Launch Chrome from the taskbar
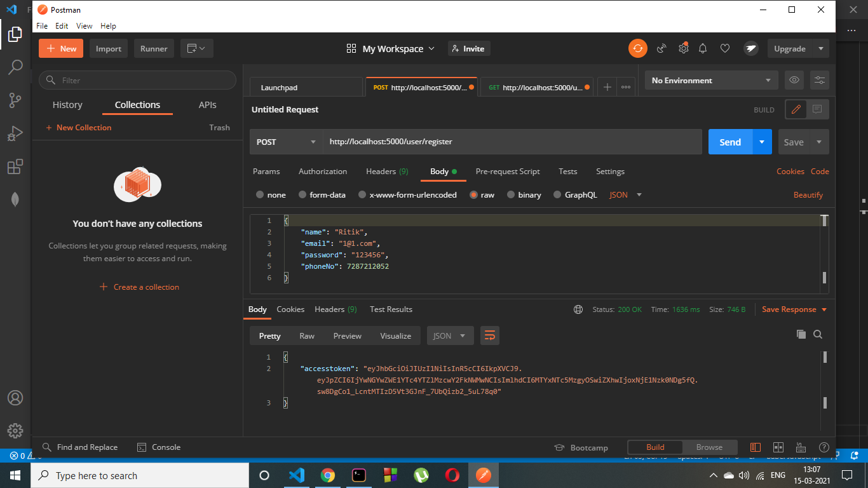The image size is (868, 488). (x=328, y=475)
